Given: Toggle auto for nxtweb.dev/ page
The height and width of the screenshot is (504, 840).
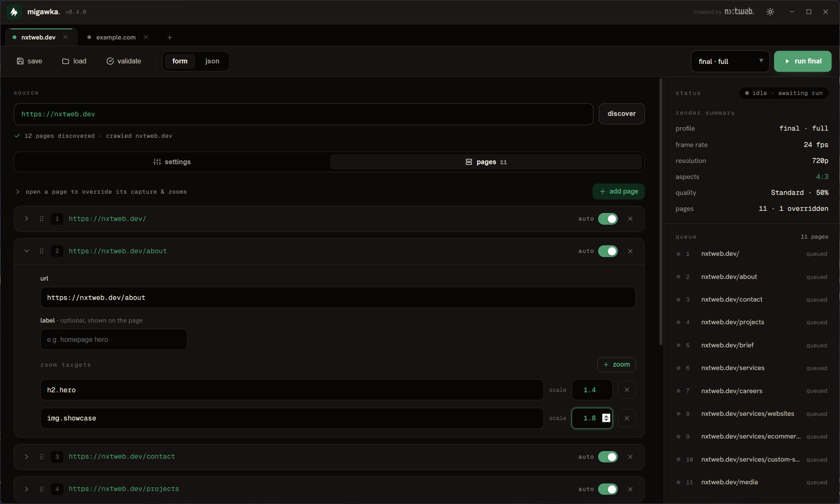Looking at the screenshot, I should 608,219.
